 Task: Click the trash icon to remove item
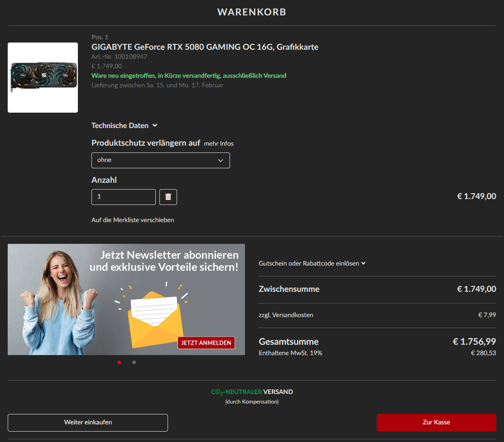[168, 197]
